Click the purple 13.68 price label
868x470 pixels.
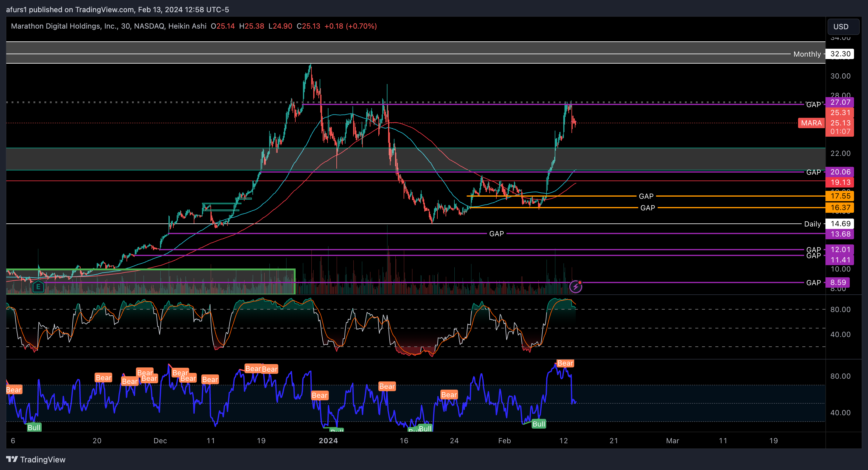click(840, 234)
